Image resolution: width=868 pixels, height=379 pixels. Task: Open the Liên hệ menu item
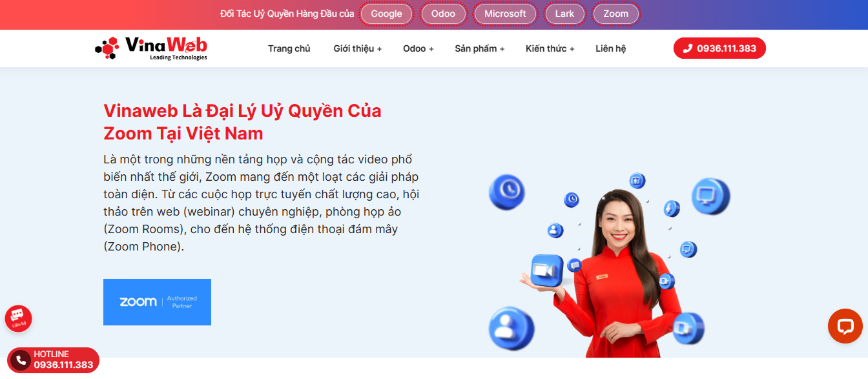(610, 48)
